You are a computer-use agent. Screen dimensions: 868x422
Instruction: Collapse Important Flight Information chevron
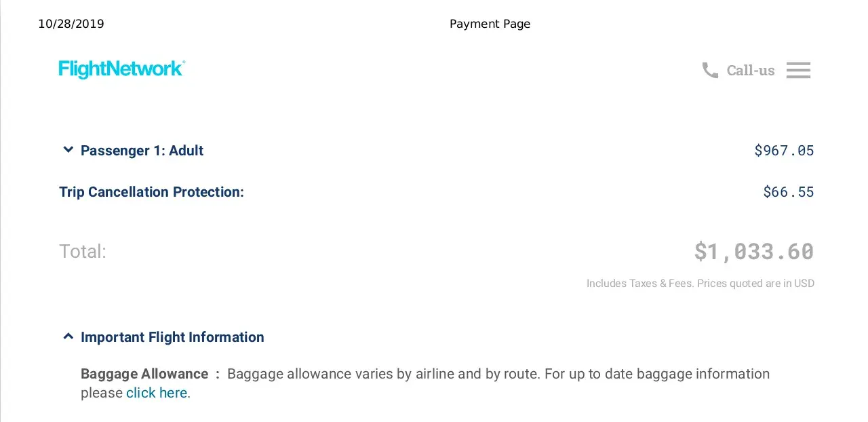tap(68, 337)
